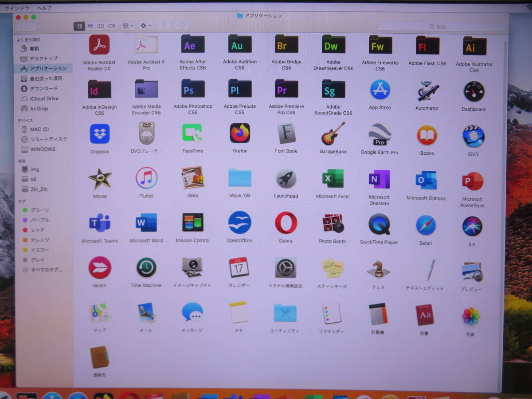Select the Google Earth Pro icon
The height and width of the screenshot is (399, 532).
(x=380, y=135)
